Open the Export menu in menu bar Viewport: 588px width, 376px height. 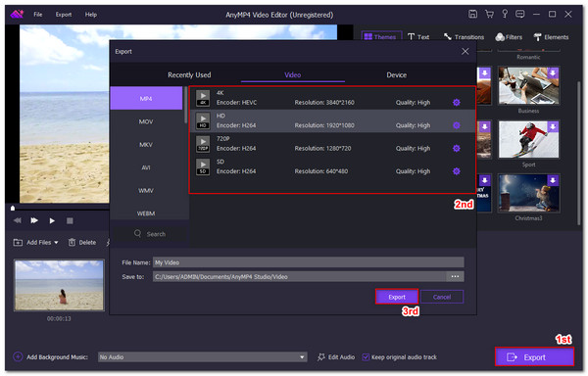click(x=64, y=15)
